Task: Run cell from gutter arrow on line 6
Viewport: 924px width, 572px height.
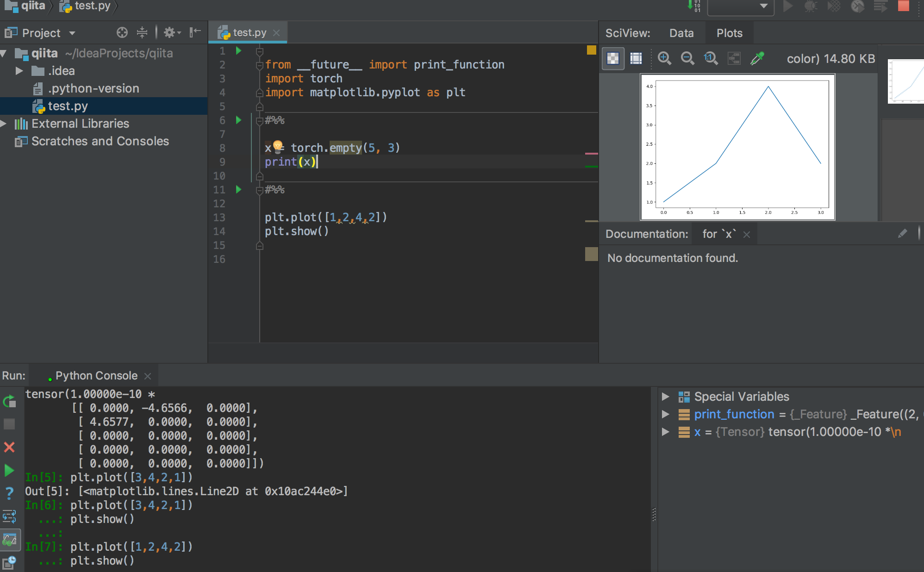Action: click(238, 120)
